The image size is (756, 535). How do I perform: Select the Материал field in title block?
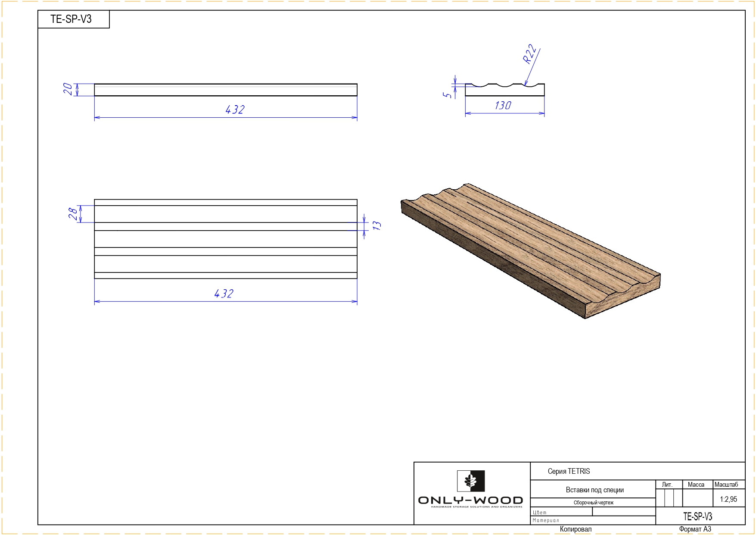(x=546, y=520)
